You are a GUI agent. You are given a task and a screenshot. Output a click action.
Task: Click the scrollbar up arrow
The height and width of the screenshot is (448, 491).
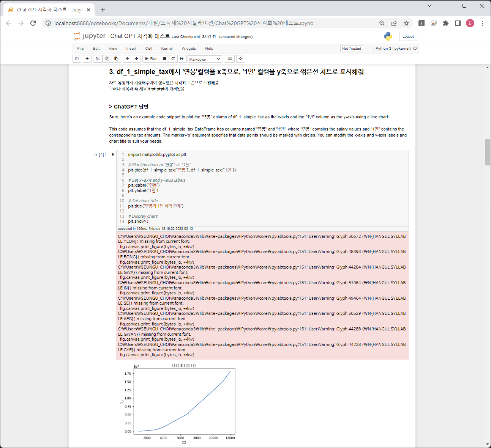[x=488, y=68]
